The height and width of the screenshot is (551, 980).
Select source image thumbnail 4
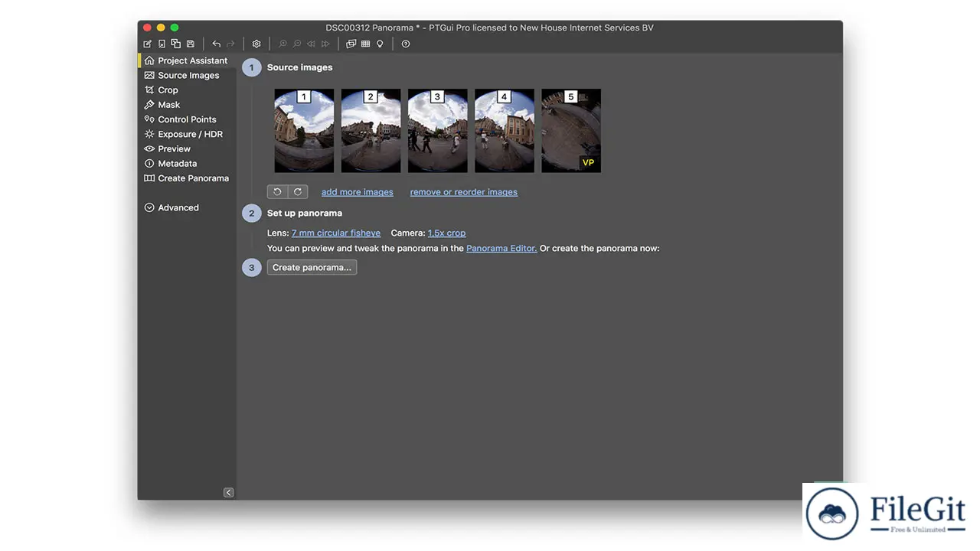click(504, 131)
